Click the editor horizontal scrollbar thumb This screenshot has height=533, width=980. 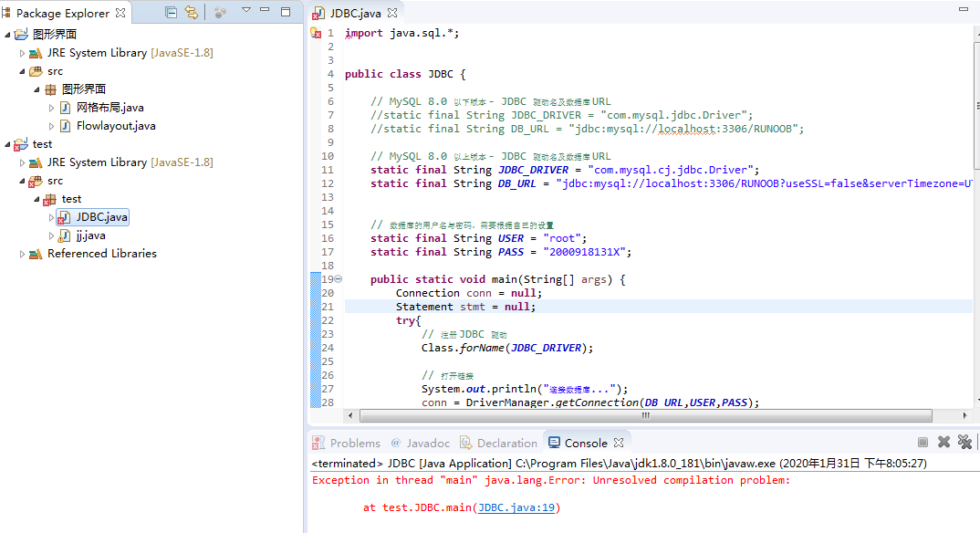tap(646, 415)
